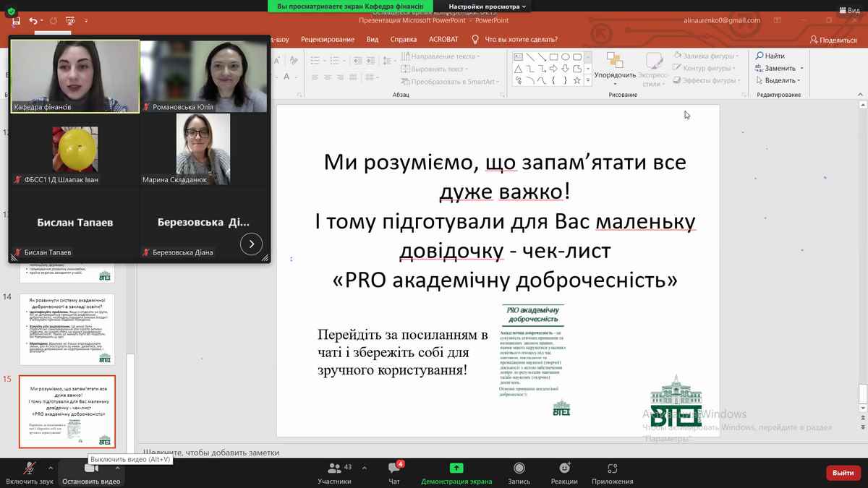Show next page of video participants

point(251,244)
